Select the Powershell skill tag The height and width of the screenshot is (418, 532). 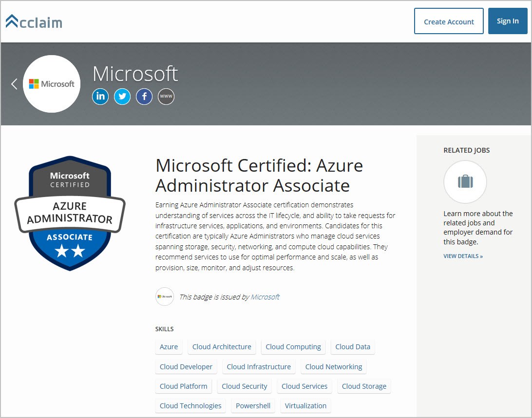tap(253, 406)
